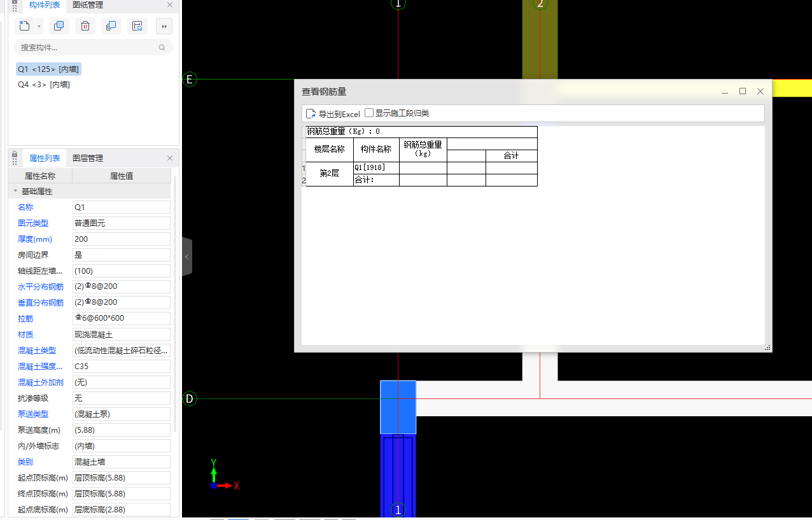Image resolution: width=812 pixels, height=520 pixels.
Task: Click the 构件名称 合计 row cell
Action: 376,180
